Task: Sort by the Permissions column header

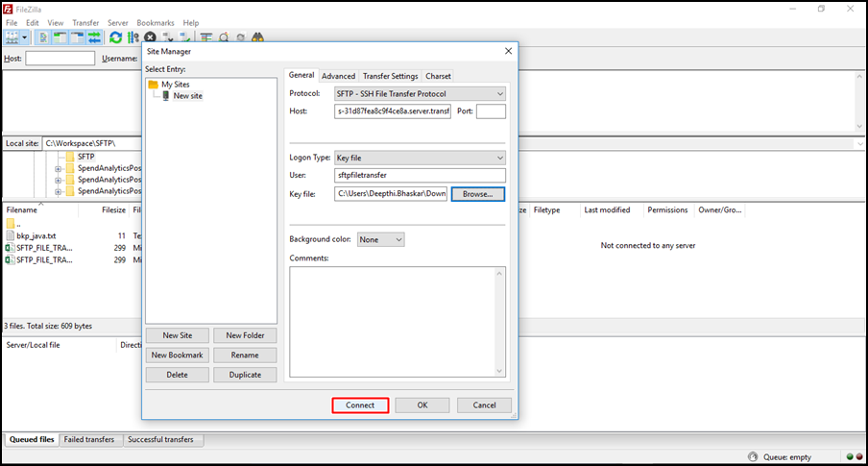Action: pos(667,210)
